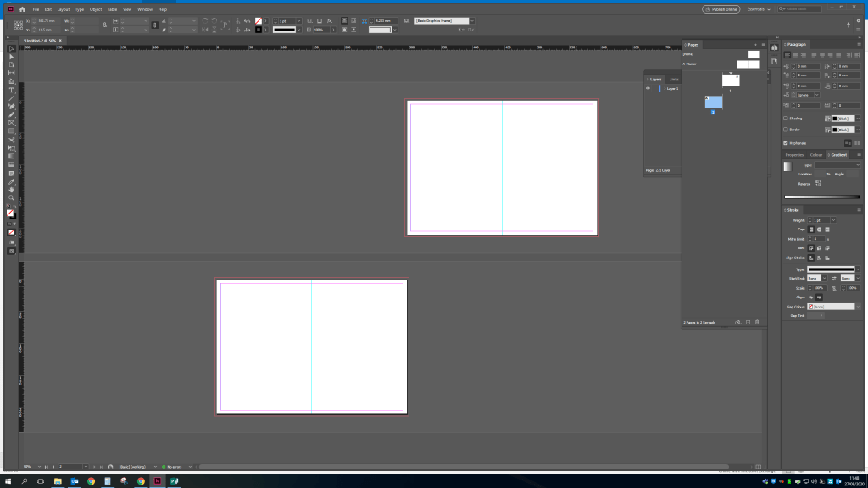Select the Type tool in the toolbox
The image size is (868, 488).
tap(11, 90)
